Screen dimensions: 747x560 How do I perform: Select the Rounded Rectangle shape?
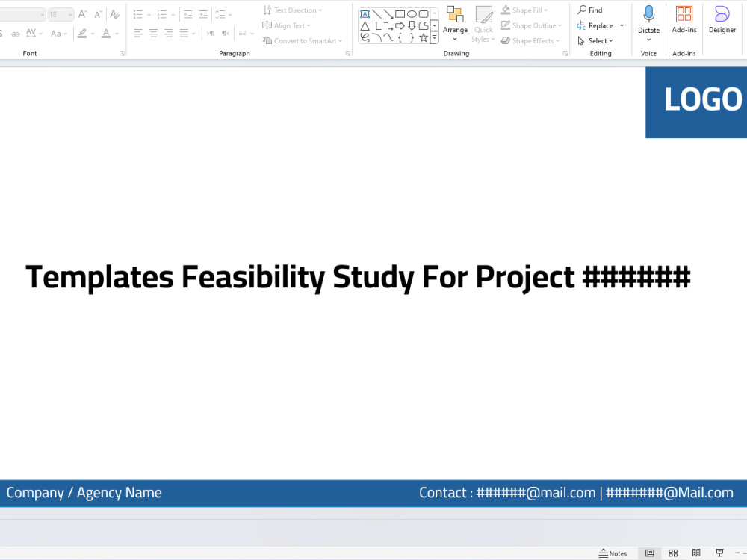[423, 13]
